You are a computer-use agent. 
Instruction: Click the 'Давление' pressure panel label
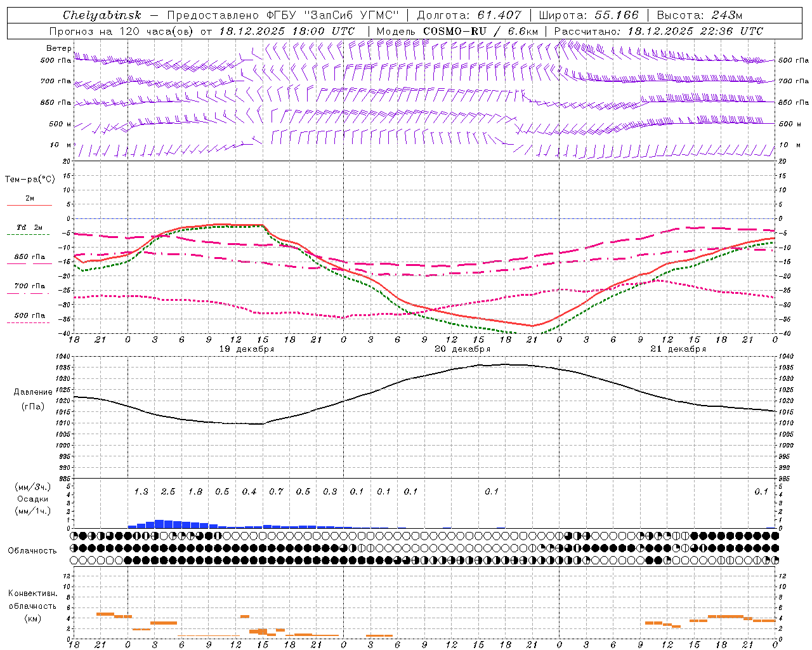click(x=33, y=392)
